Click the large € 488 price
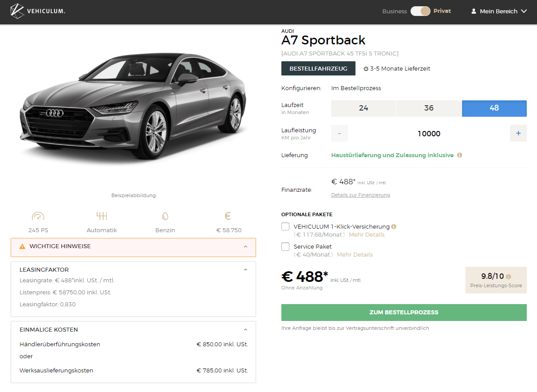This screenshot has width=537, height=392. (304, 277)
